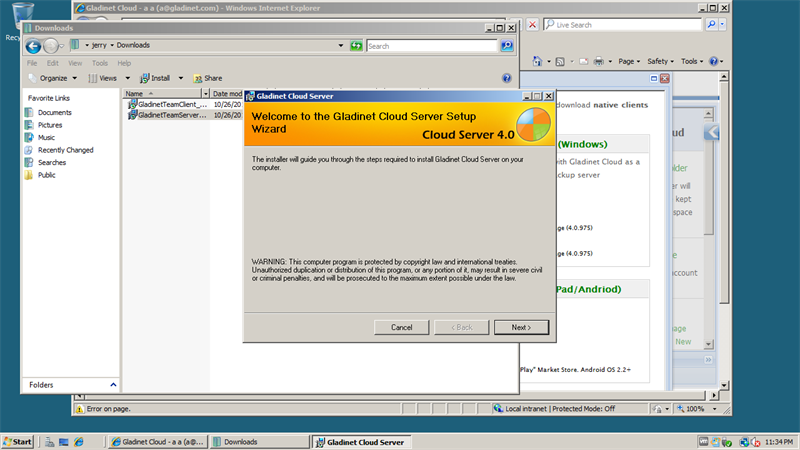This screenshot has width=800, height=450.
Task: Switch to Gladinet Cloud IE taskbar button
Action: 158,442
